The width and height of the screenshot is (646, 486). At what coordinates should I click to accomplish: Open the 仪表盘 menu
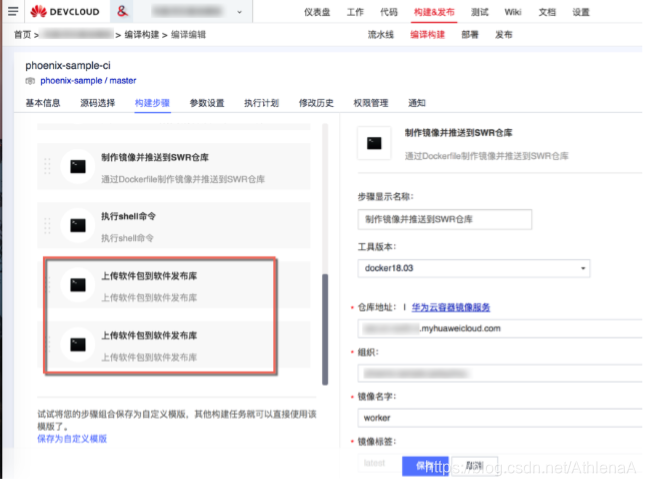[x=317, y=12]
